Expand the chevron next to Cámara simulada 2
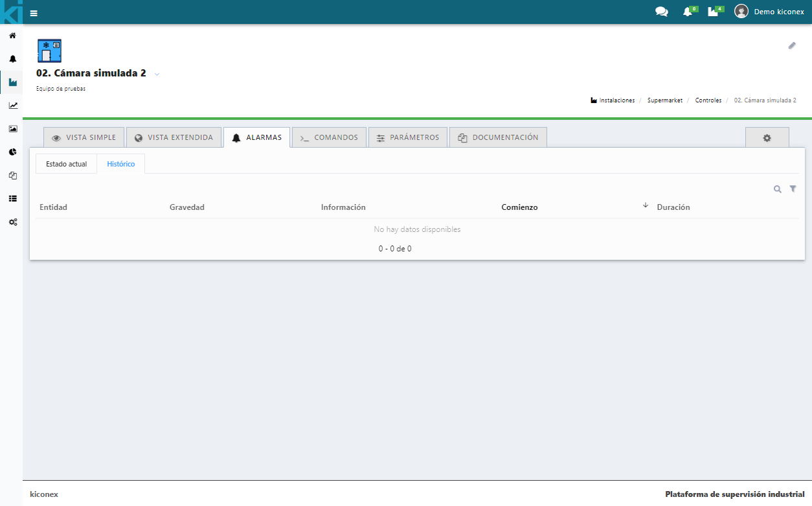This screenshot has width=812, height=506. click(157, 74)
